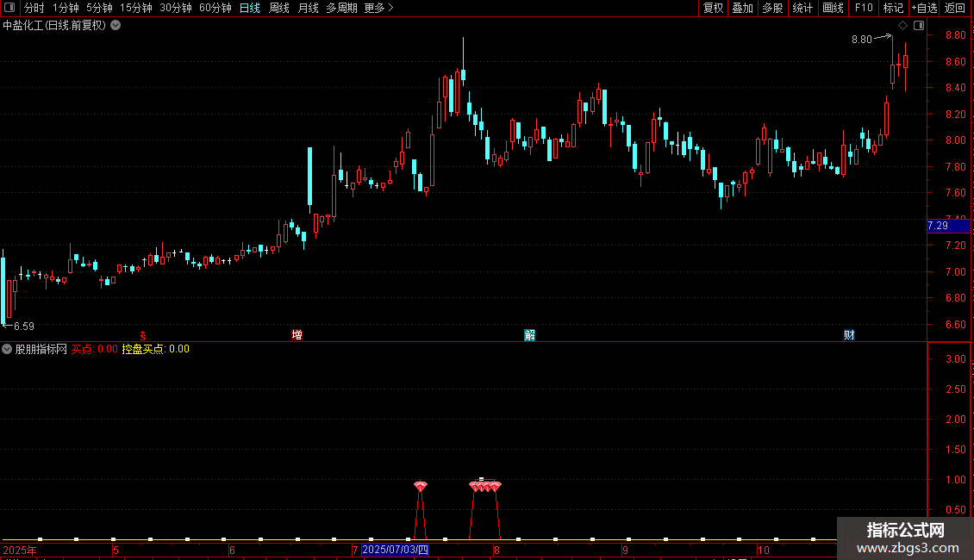The image size is (974, 560).
Task: Expand the 股朋指标网 indicator dropdown
Action: [7, 349]
